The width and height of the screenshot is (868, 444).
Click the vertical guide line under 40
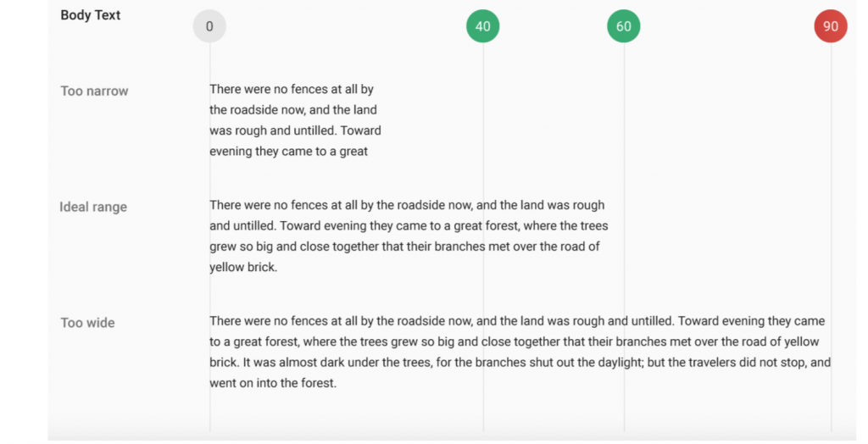coord(483,237)
